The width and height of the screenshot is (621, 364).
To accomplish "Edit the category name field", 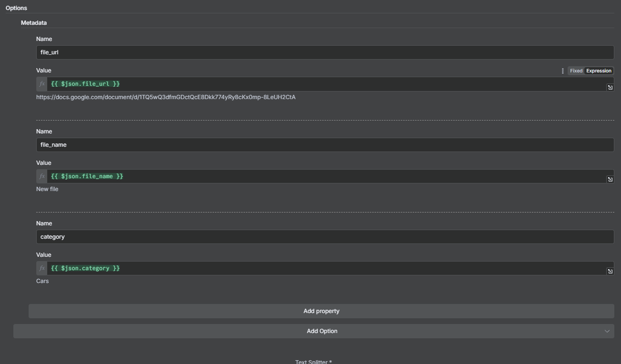I will point(325,237).
